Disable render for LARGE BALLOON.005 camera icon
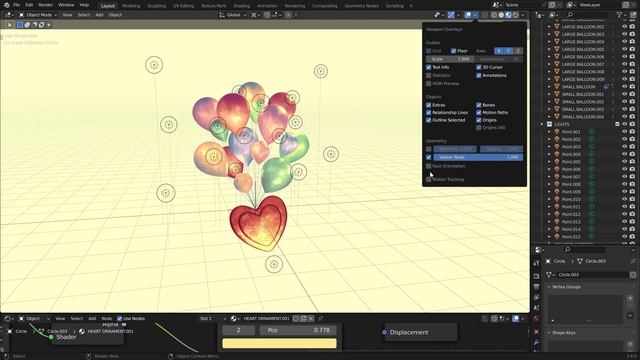This screenshot has height=360, width=640. (632, 49)
